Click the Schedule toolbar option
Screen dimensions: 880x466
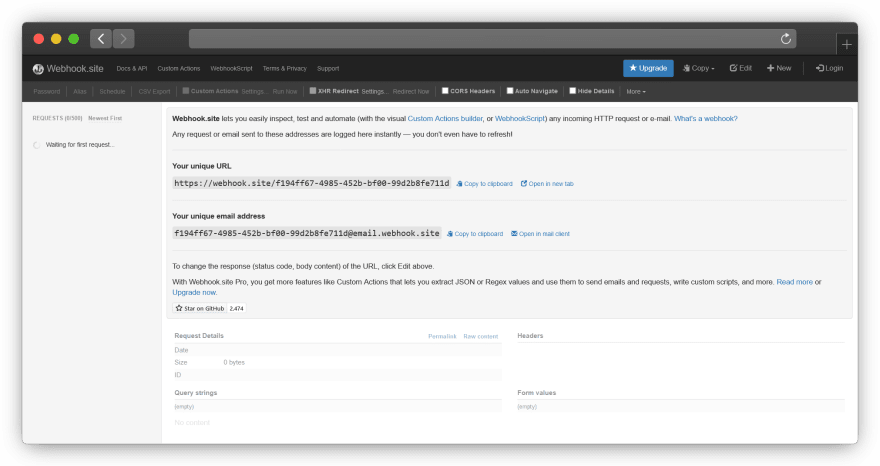click(112, 92)
